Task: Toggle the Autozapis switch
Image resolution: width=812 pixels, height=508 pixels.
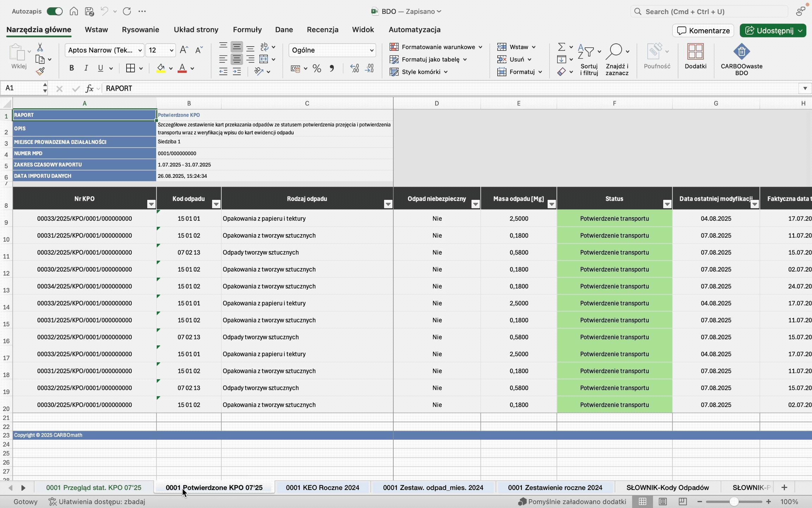Action: [55, 11]
